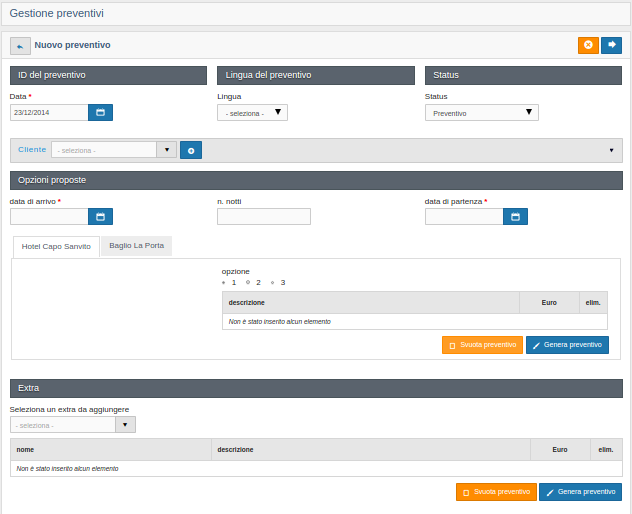Click the blue add Cliente button
Image resolution: width=632 pixels, height=514 pixels.
click(x=191, y=150)
